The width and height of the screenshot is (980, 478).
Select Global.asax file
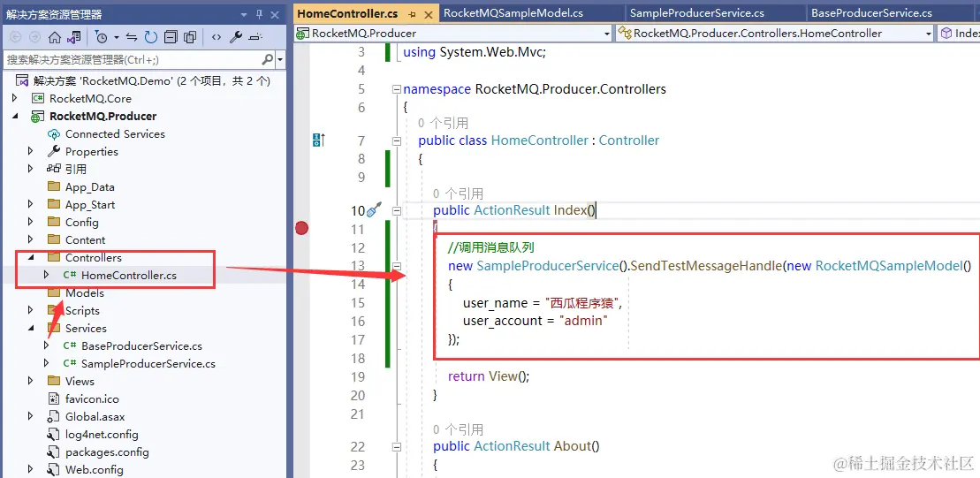click(x=95, y=416)
